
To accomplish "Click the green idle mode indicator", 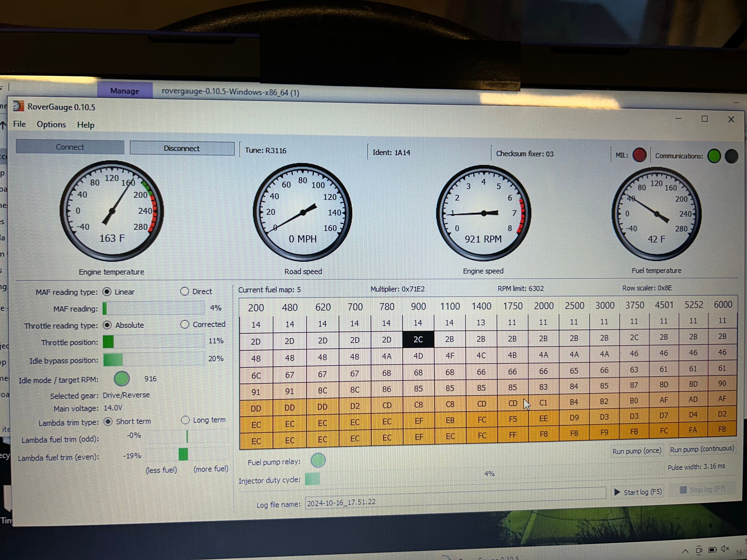I will pos(122,378).
